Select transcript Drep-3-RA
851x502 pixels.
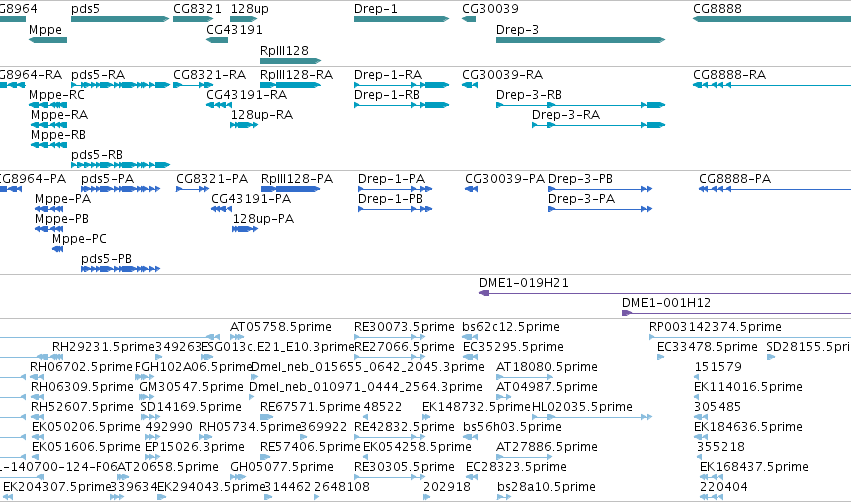coord(599,125)
